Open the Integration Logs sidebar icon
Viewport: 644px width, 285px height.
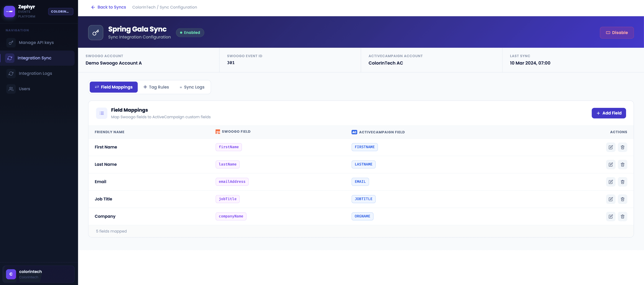(x=11, y=73)
